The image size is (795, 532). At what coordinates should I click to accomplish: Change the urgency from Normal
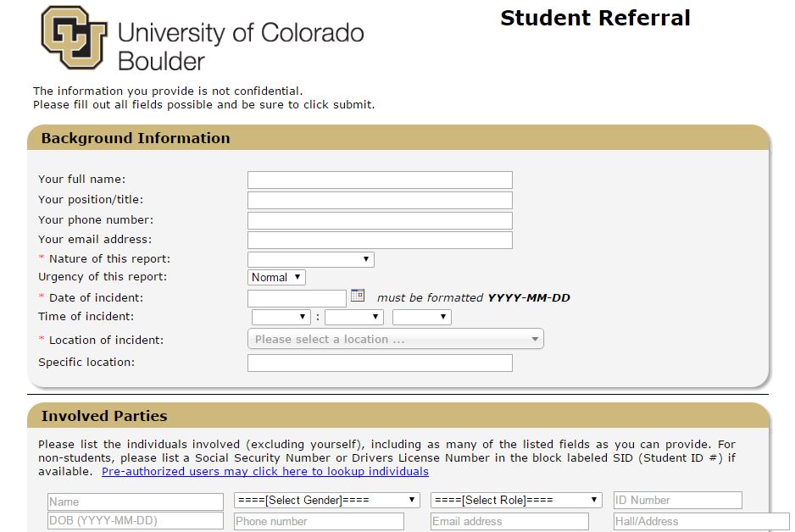tap(276, 277)
